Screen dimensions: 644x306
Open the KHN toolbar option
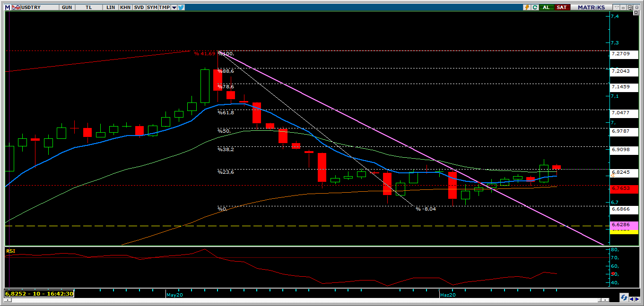(x=125, y=8)
